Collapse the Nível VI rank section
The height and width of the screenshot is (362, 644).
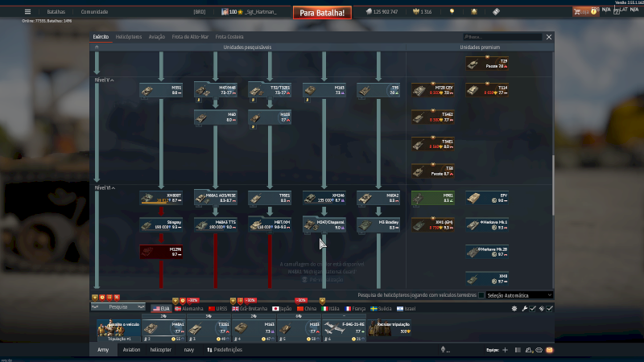tap(105, 188)
